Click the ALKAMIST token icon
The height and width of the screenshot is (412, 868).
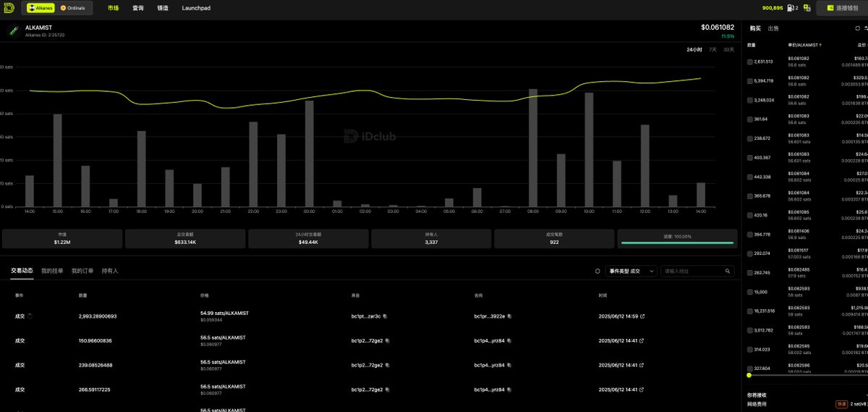click(12, 30)
